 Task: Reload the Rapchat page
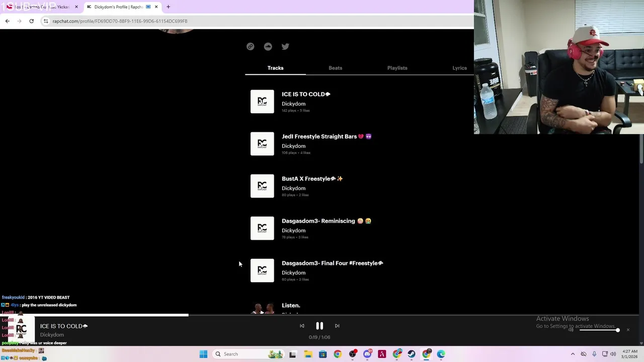point(31,21)
